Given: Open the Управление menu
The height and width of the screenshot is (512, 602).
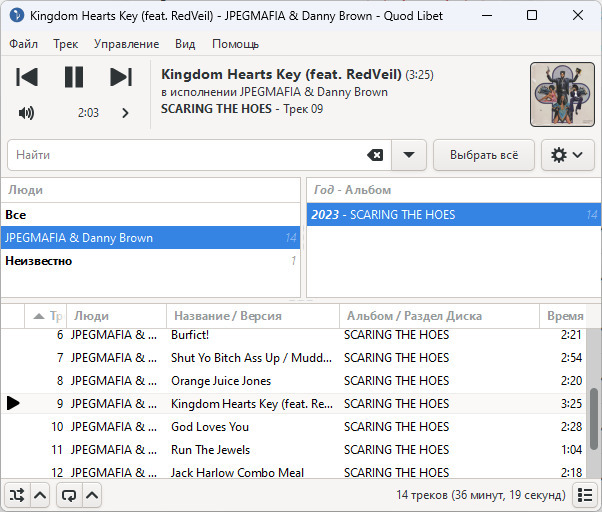Looking at the screenshot, I should [126, 44].
